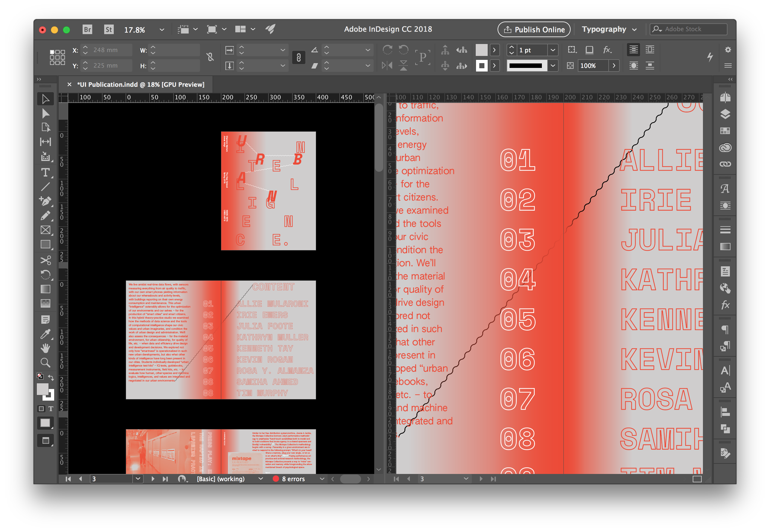Click the cover page thumbnail with scattered letters
Viewport: 770px width, 532px height.
[x=268, y=191]
